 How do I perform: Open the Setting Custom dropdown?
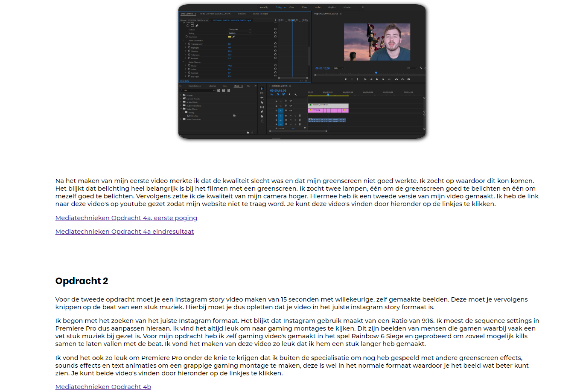[x=239, y=33]
